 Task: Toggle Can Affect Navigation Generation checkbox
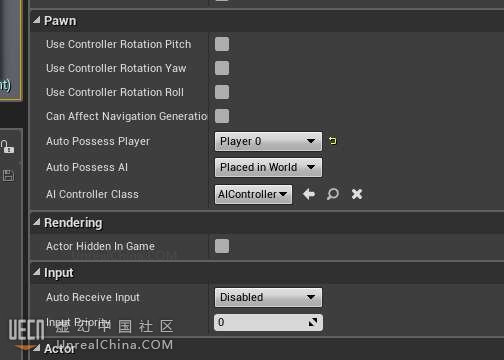pyautogui.click(x=222, y=116)
